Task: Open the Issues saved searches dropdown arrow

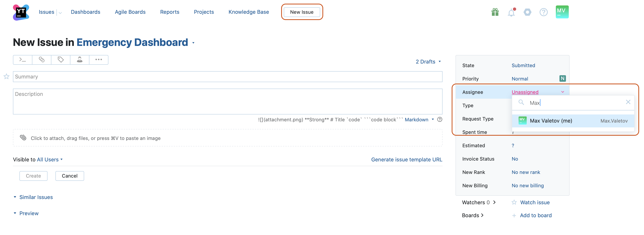Action: click(x=60, y=13)
